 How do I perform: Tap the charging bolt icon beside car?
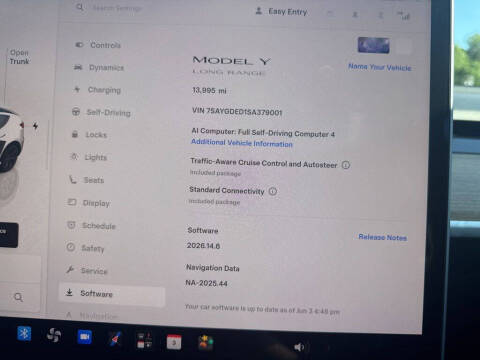pos(35,126)
